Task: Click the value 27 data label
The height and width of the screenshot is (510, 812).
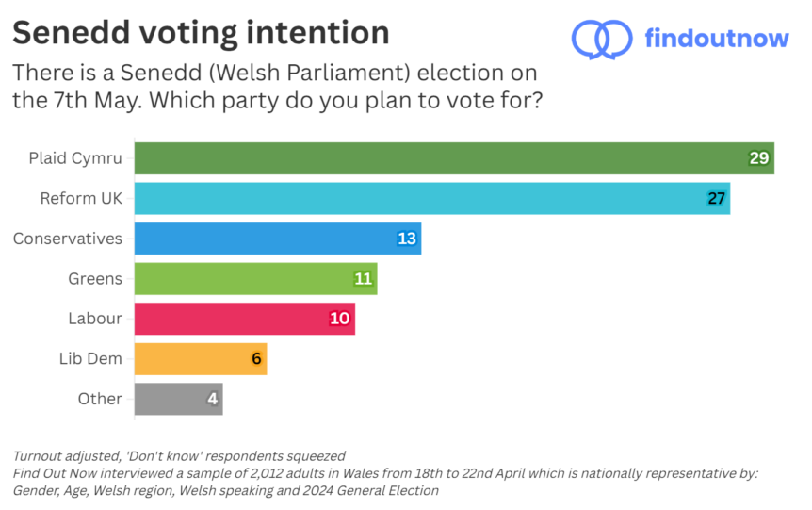Action: [716, 198]
